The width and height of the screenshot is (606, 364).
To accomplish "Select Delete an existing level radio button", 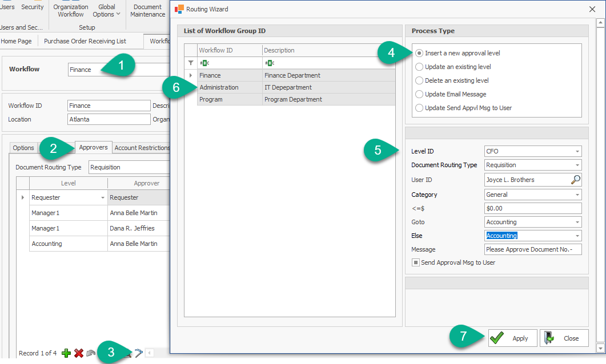I will click(x=419, y=80).
